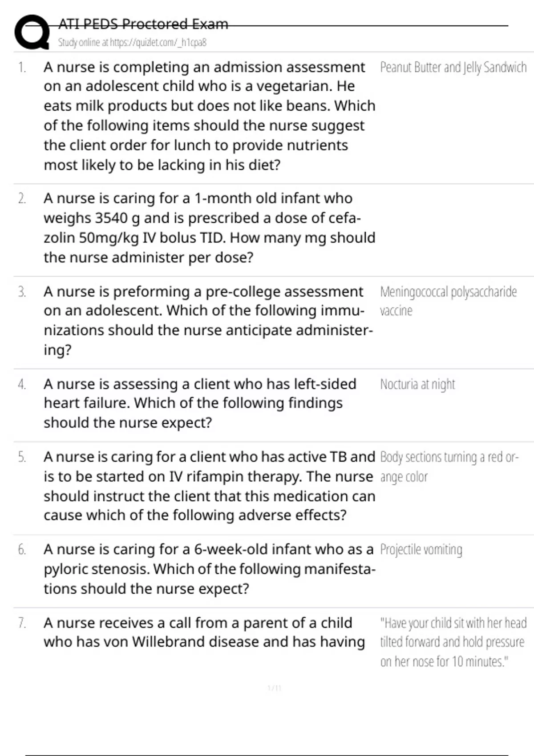Click question number 3 marker
The height and width of the screenshot is (756, 534).
22,292
